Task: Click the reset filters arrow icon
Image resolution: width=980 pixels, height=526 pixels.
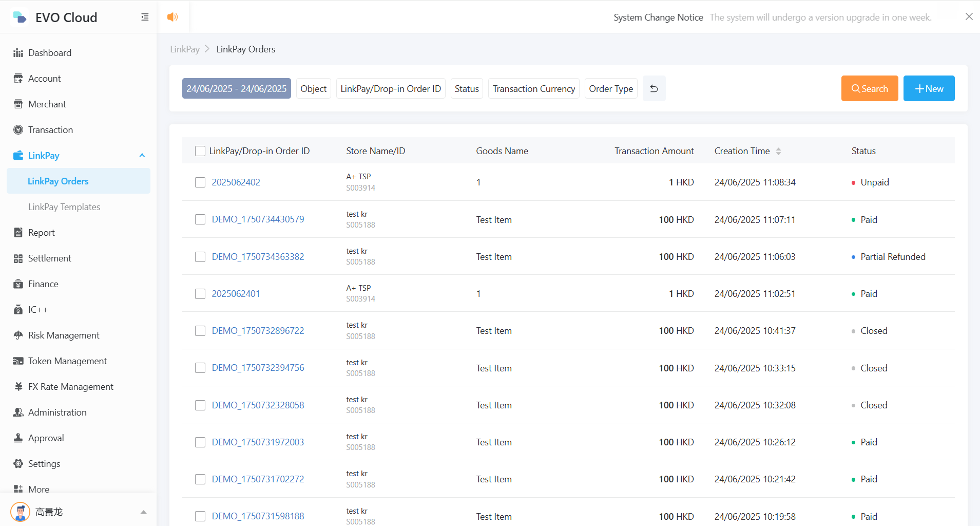Action: 654,89
